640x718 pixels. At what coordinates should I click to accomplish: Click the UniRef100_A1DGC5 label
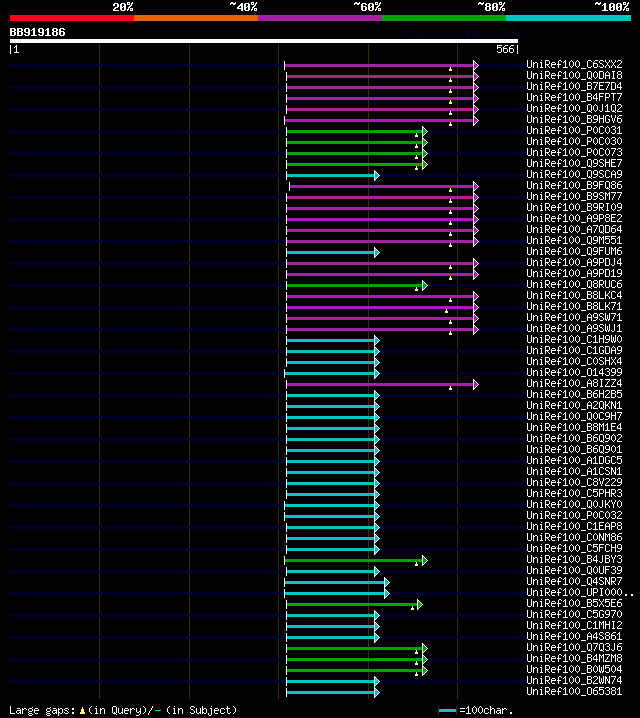click(x=574, y=460)
